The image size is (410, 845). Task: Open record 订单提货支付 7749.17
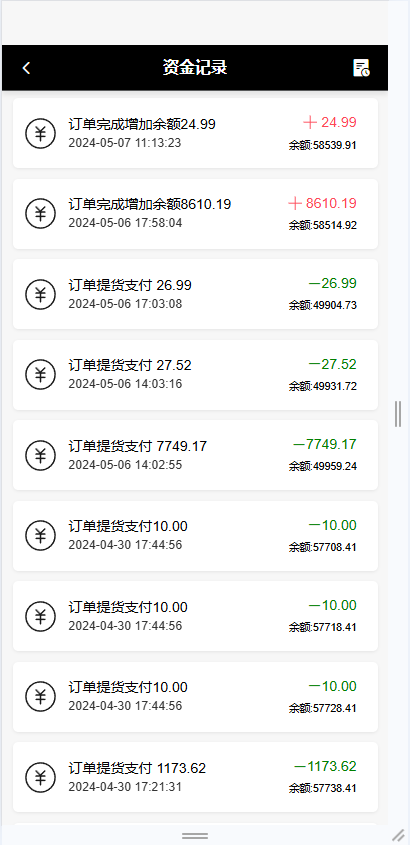point(196,455)
